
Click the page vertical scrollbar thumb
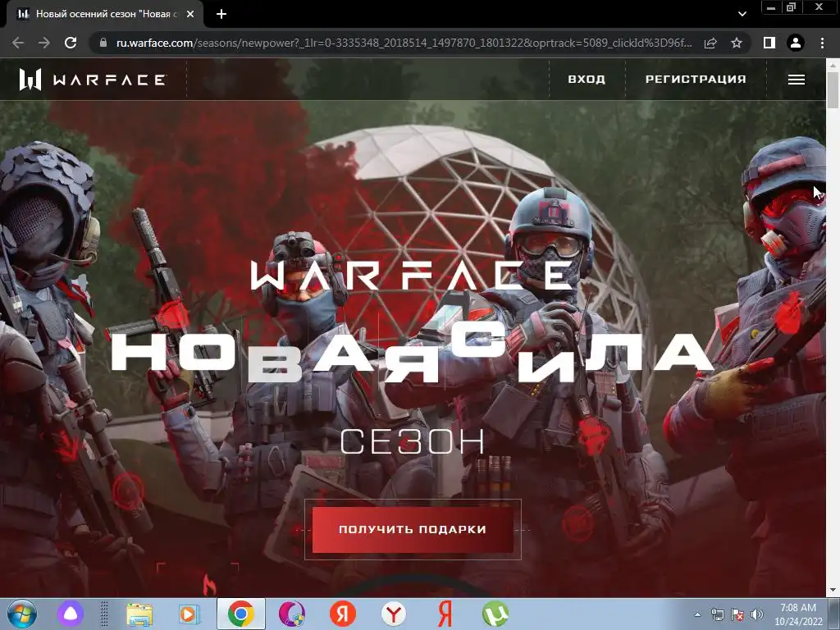[x=833, y=90]
